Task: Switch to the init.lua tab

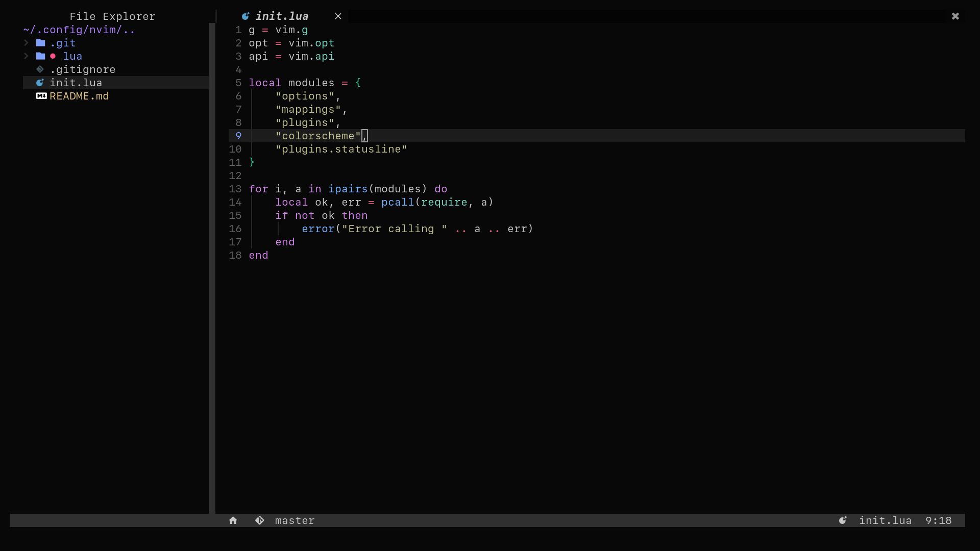Action: [281, 16]
